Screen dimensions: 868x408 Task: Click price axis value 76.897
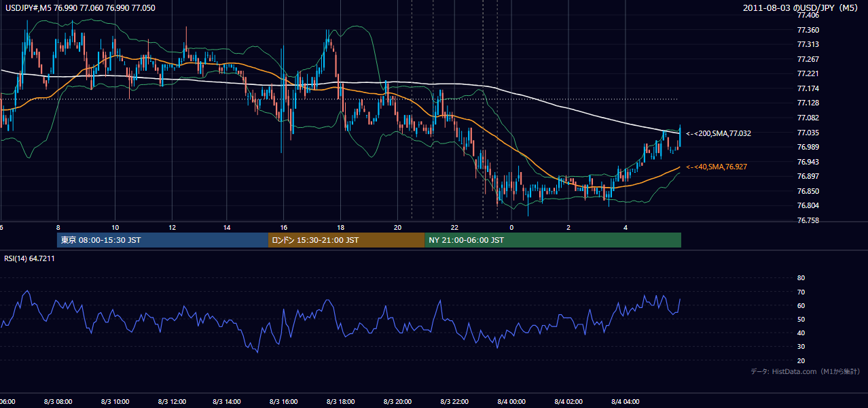pyautogui.click(x=808, y=177)
